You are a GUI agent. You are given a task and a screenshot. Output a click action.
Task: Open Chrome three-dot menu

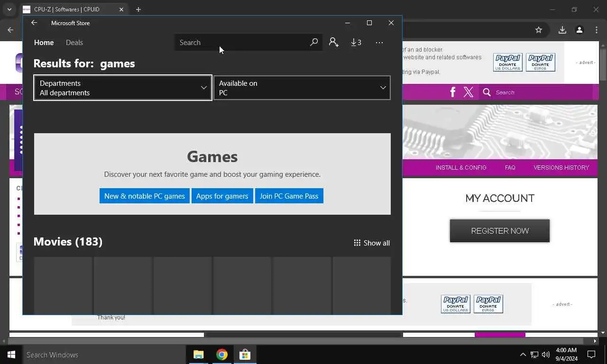(x=597, y=30)
